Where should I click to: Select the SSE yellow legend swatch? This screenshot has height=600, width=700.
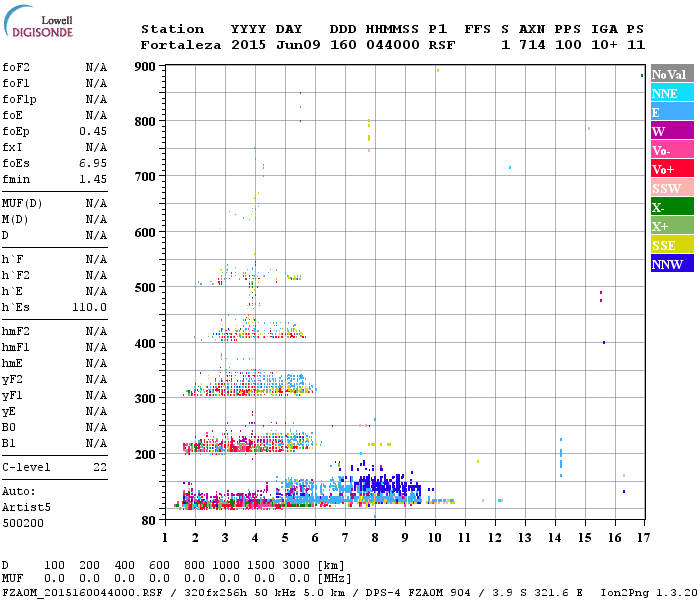pos(672,245)
